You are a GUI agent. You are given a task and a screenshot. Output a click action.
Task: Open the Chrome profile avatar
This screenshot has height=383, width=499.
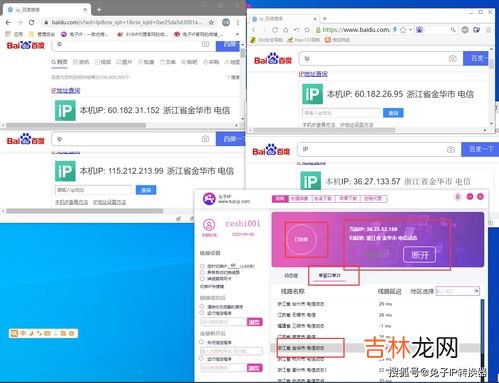point(226,22)
